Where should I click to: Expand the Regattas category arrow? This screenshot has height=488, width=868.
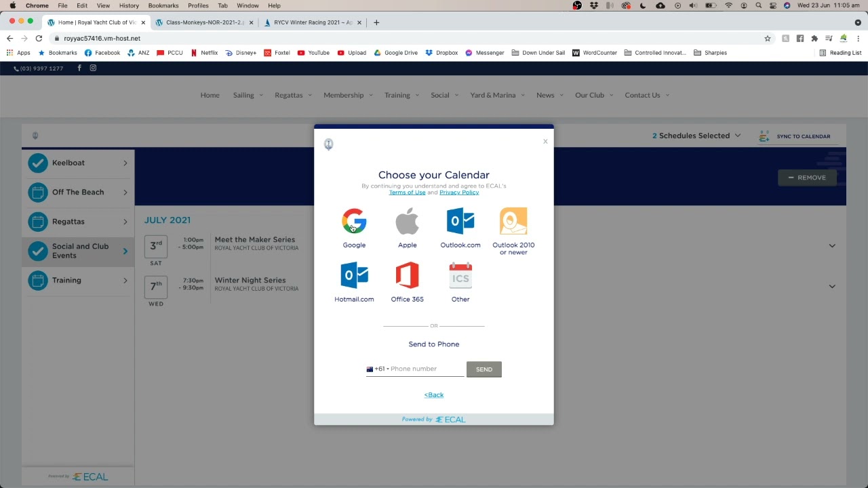pos(125,222)
